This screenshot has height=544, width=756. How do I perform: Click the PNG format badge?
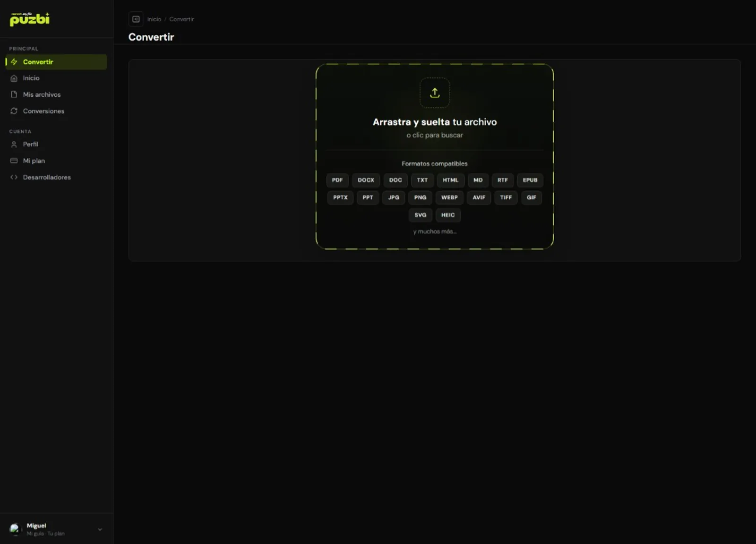(x=421, y=197)
